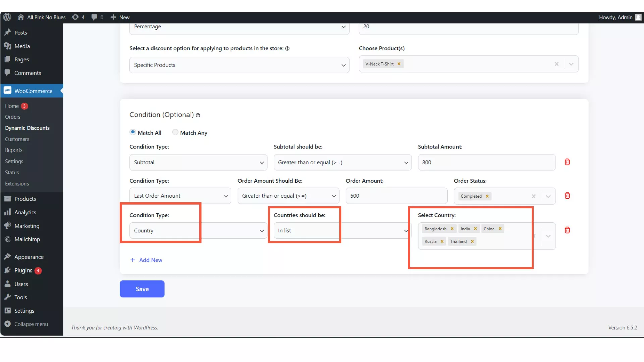Click the Save button

click(x=142, y=289)
